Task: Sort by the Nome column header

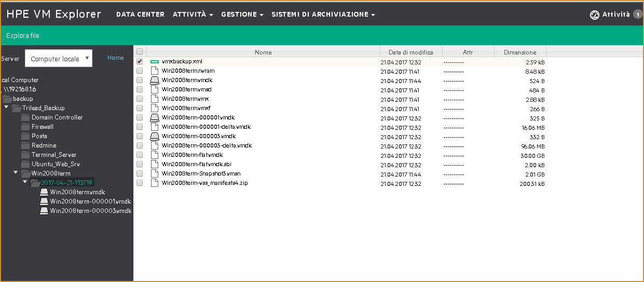Action: tap(263, 52)
